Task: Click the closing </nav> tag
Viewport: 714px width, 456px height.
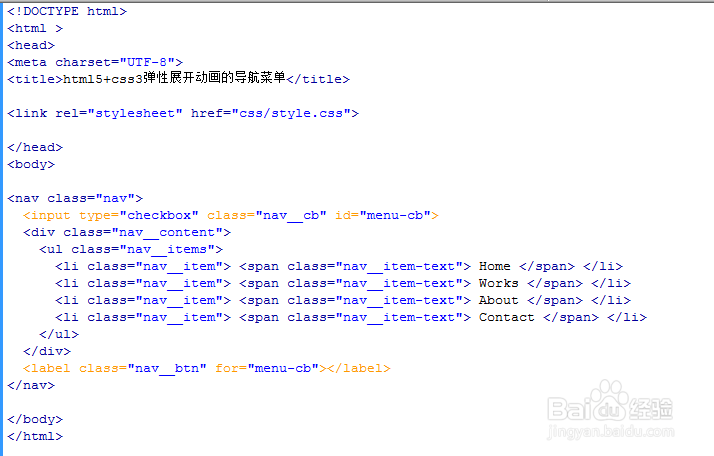Action: coord(31,385)
